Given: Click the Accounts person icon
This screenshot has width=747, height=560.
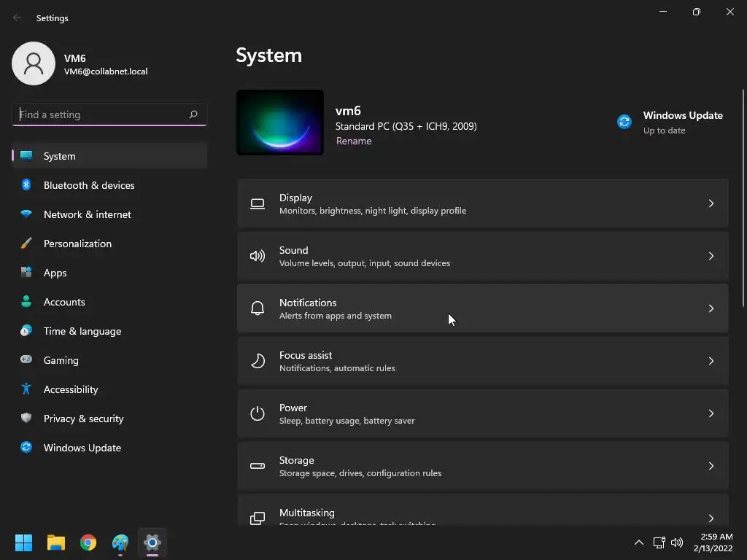Looking at the screenshot, I should (x=26, y=301).
